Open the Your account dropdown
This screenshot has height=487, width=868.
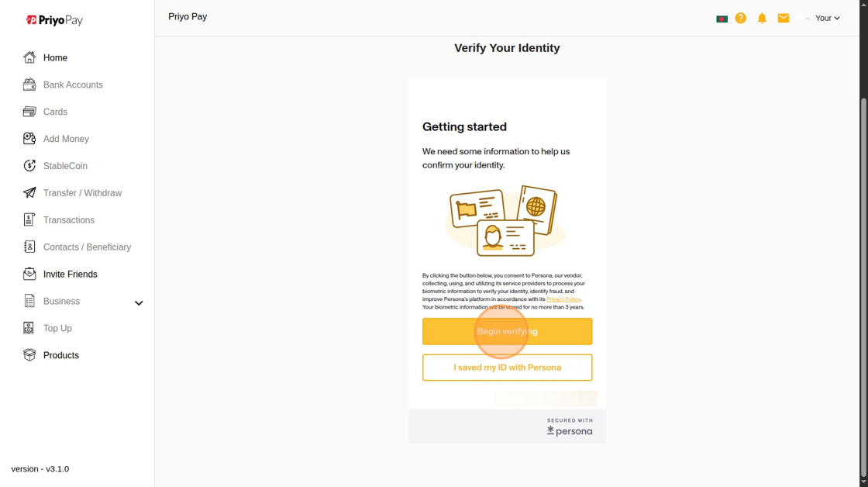tap(827, 18)
